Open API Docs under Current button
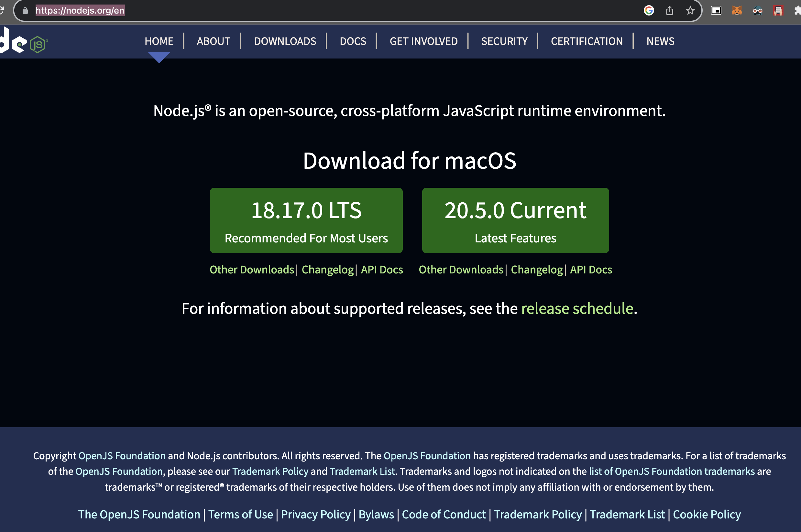 coord(591,270)
